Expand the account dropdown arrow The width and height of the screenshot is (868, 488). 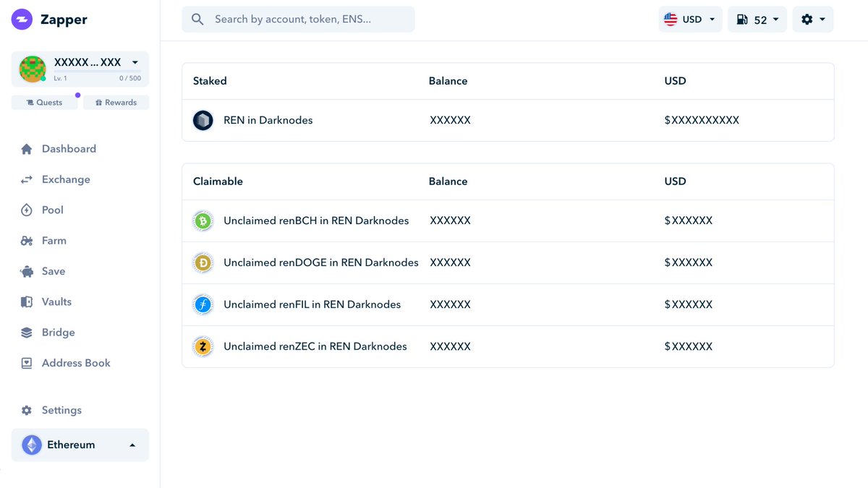135,63
